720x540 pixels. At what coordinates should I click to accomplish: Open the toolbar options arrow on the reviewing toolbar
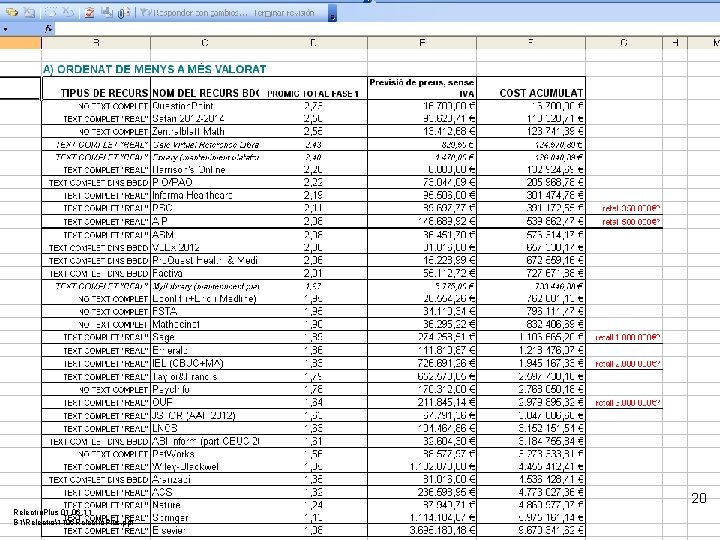pyautogui.click(x=332, y=13)
